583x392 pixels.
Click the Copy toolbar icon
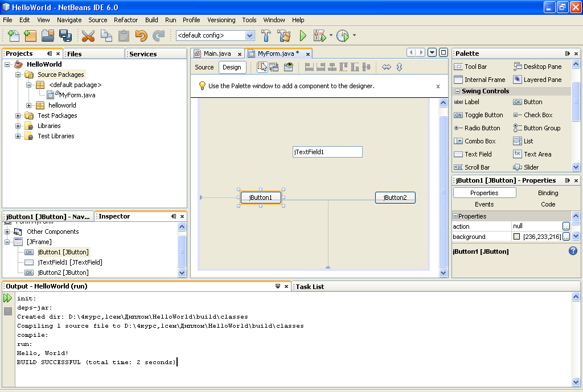click(106, 35)
